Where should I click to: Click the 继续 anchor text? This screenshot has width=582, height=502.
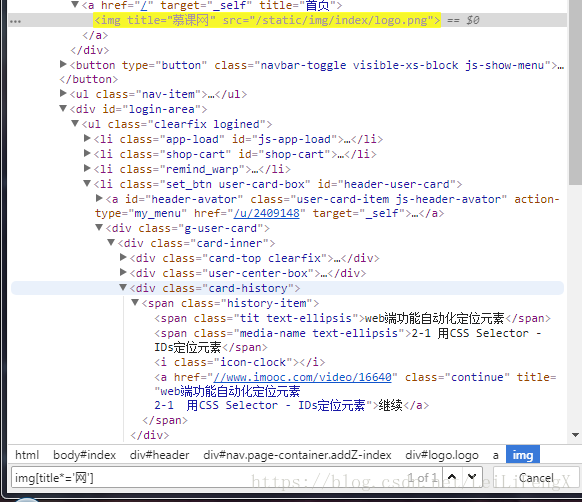390,405
